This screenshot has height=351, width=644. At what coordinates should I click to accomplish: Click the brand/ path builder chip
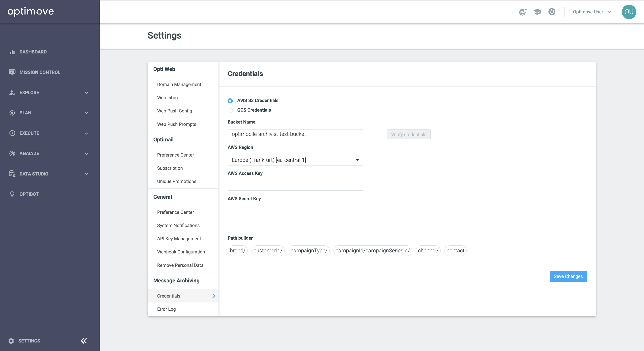237,250
